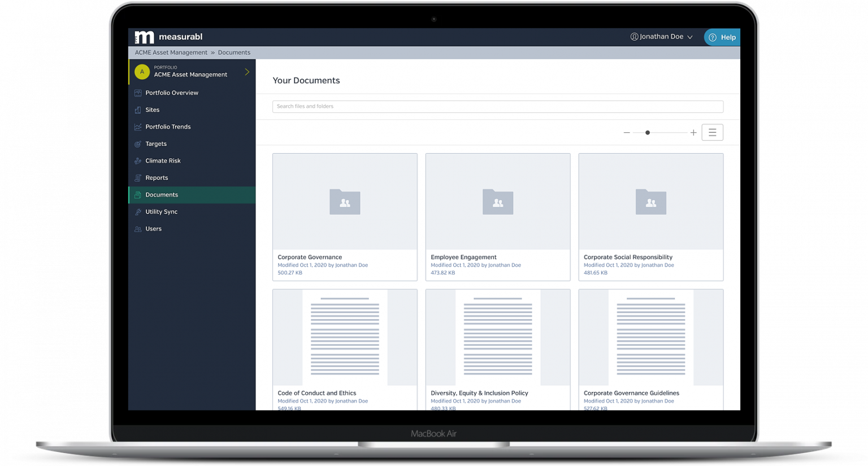
Task: Select the Portfolio Overview icon in sidebar
Action: [137, 93]
